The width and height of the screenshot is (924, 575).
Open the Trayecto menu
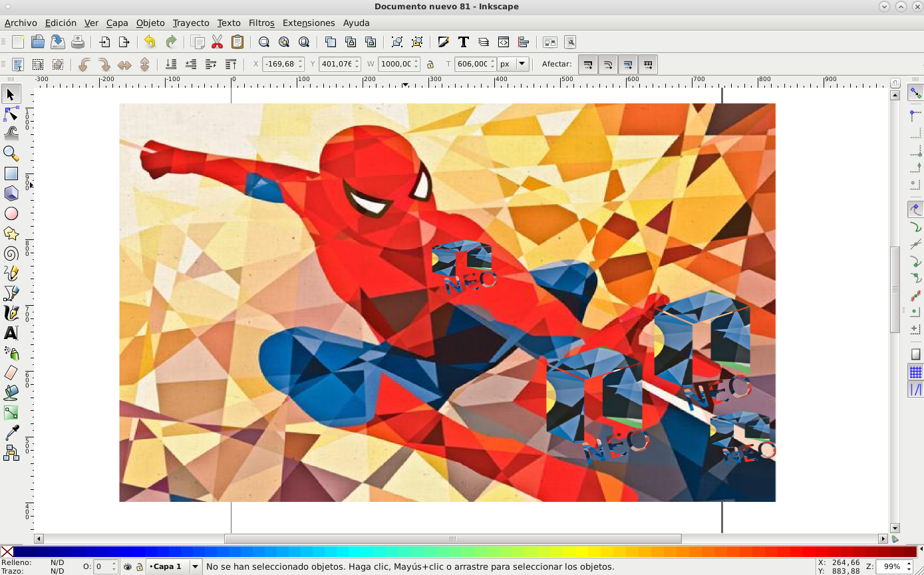pyautogui.click(x=191, y=23)
